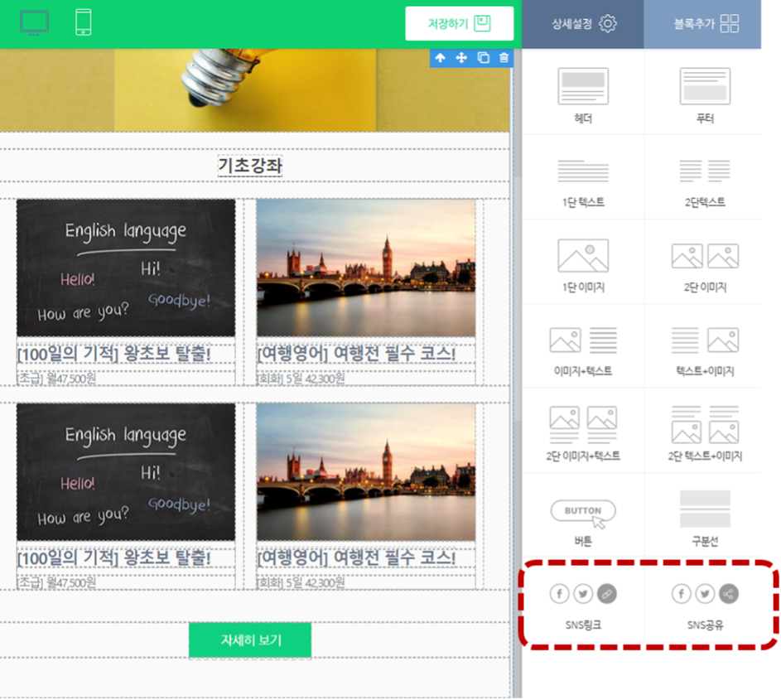The image size is (781, 700).
Task: Click the 저장하기 save button
Action: pyautogui.click(x=459, y=23)
